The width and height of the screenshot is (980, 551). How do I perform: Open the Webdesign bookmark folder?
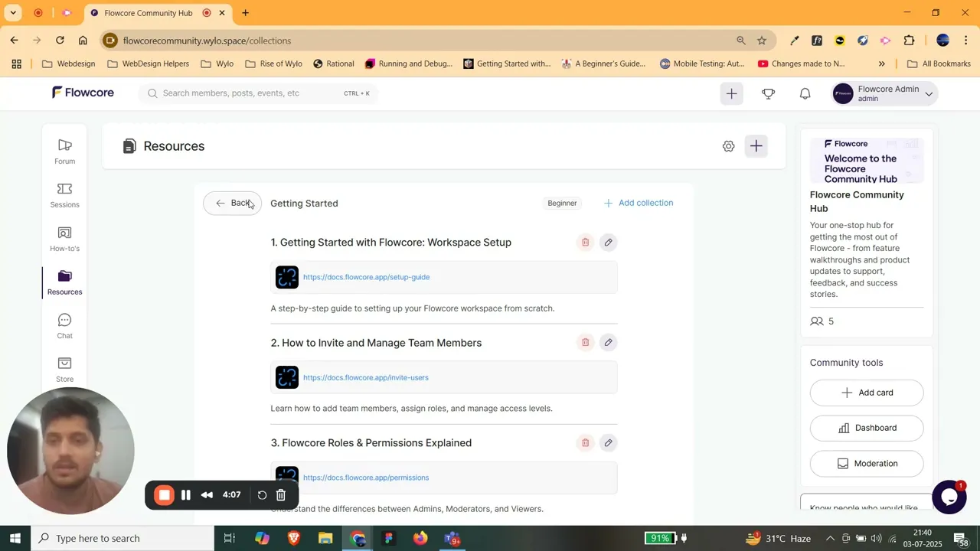(69, 64)
